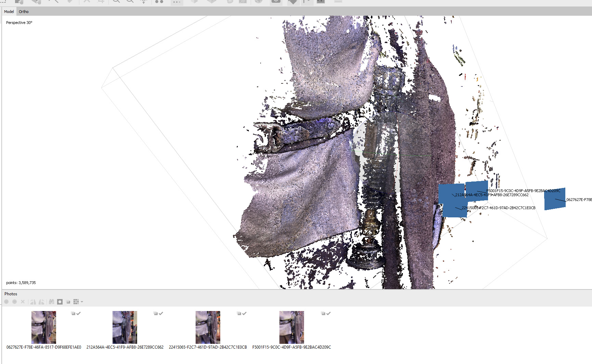
Task: Switch to the Model tab
Action: (x=9, y=12)
